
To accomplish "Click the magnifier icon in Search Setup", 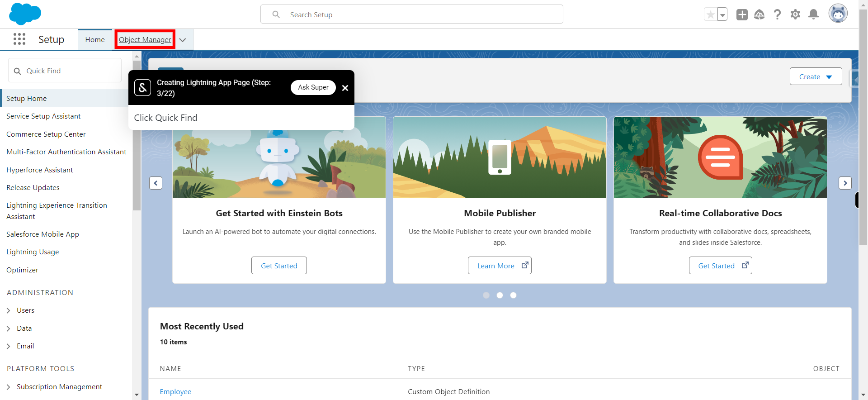I will point(276,14).
